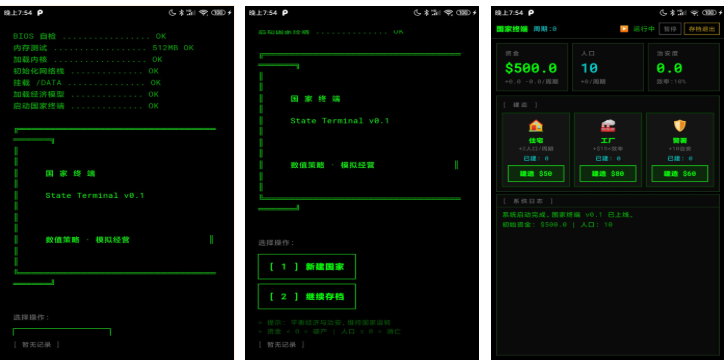Screen dimensions: 724x360
Task: Build housing with the 建造 $50 button
Action: pos(536,174)
